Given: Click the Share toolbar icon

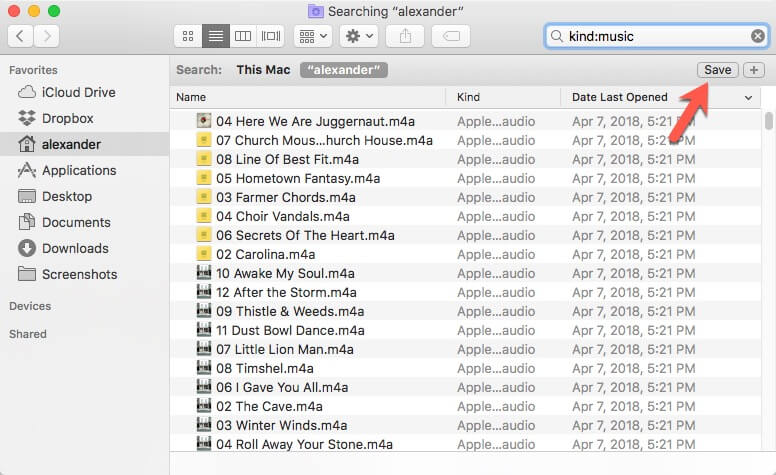Looking at the screenshot, I should click(x=405, y=36).
